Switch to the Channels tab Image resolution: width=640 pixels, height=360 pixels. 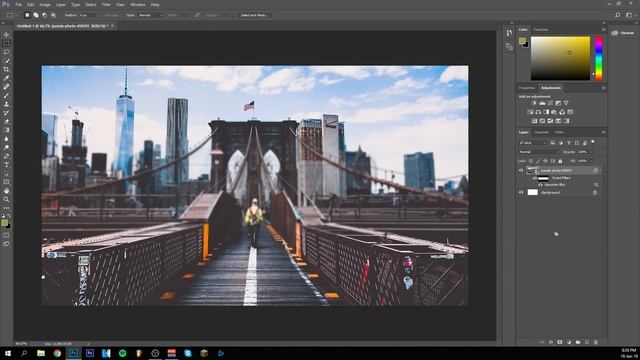click(x=542, y=132)
